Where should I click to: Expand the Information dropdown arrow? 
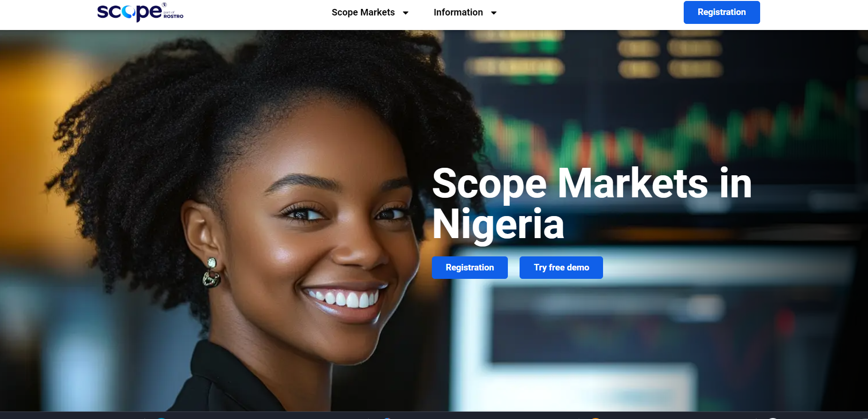(x=494, y=13)
